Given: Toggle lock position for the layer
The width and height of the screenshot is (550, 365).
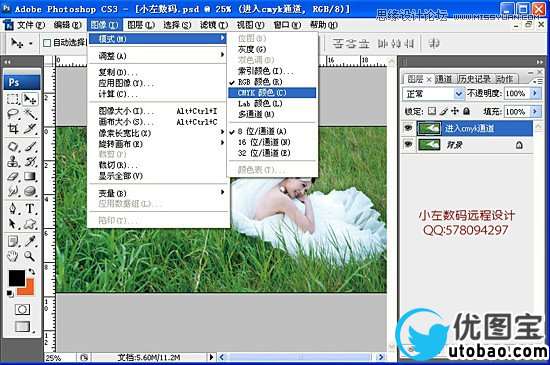Looking at the screenshot, I should coord(455,111).
